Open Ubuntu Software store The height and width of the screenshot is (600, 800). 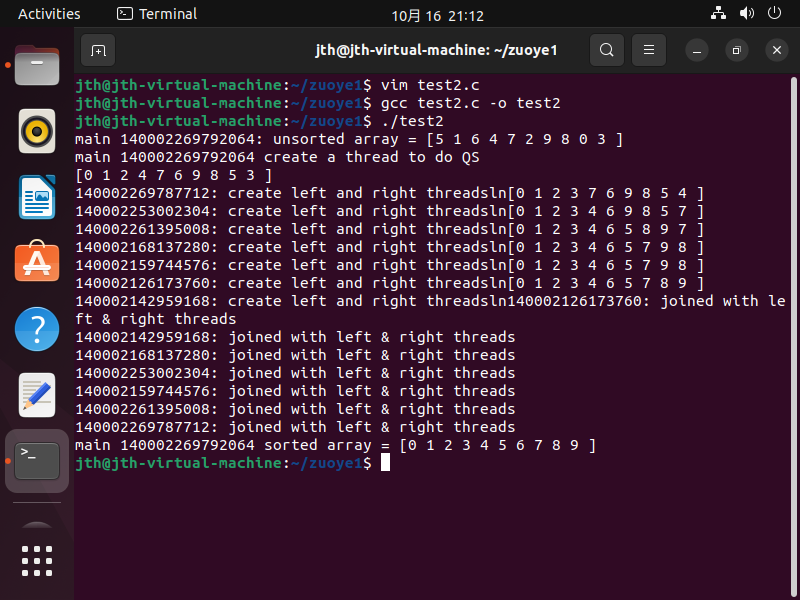[x=37, y=261]
